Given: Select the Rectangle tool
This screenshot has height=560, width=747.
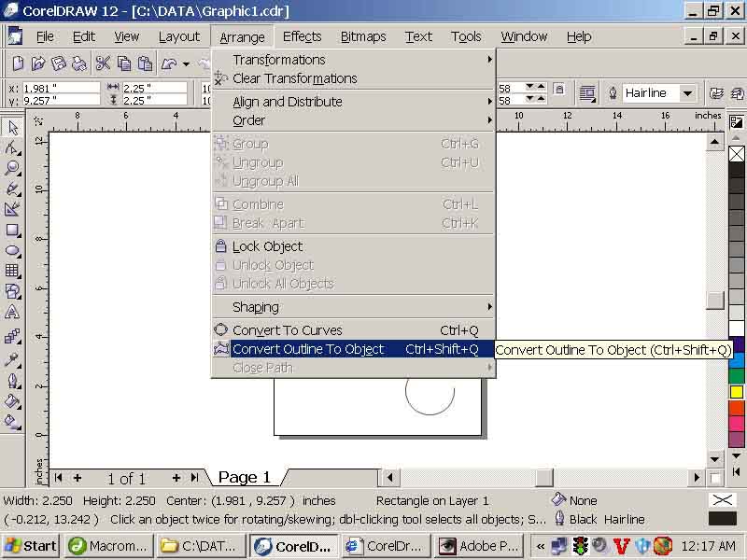Looking at the screenshot, I should (12, 231).
